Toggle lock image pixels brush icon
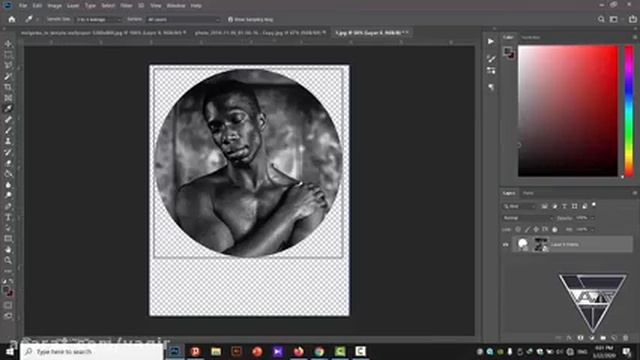This screenshot has width=640, height=360. click(x=527, y=229)
